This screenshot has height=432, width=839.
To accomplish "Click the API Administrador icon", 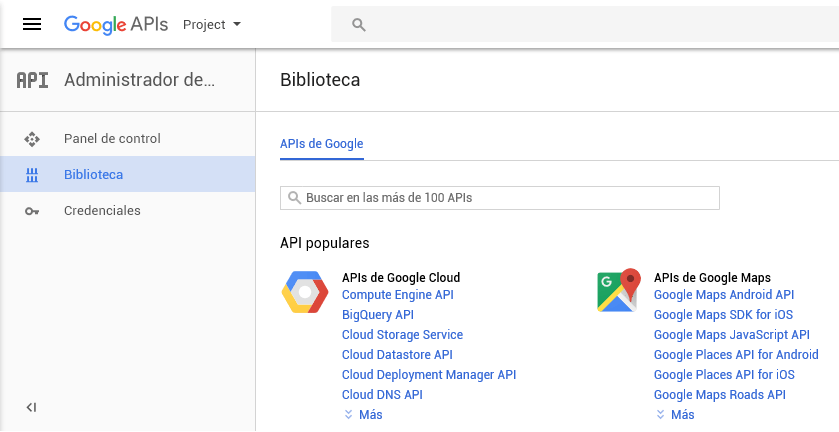I will [32, 81].
